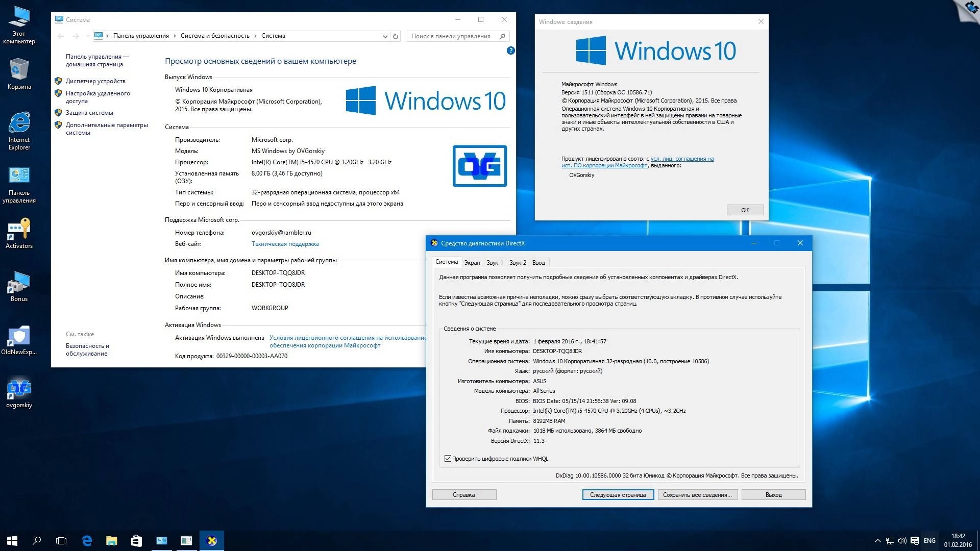Open breadcrumb arrow after 'Система и безопасность'
The width and height of the screenshot is (980, 551).
pyautogui.click(x=254, y=36)
